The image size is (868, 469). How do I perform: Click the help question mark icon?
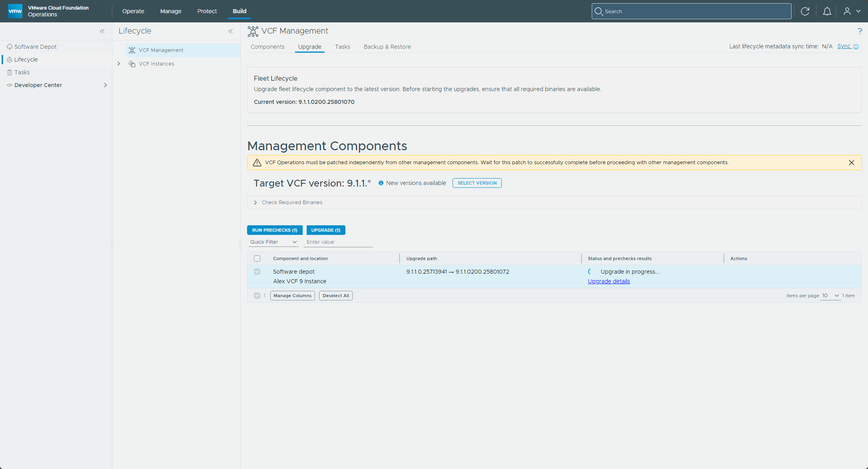(860, 31)
